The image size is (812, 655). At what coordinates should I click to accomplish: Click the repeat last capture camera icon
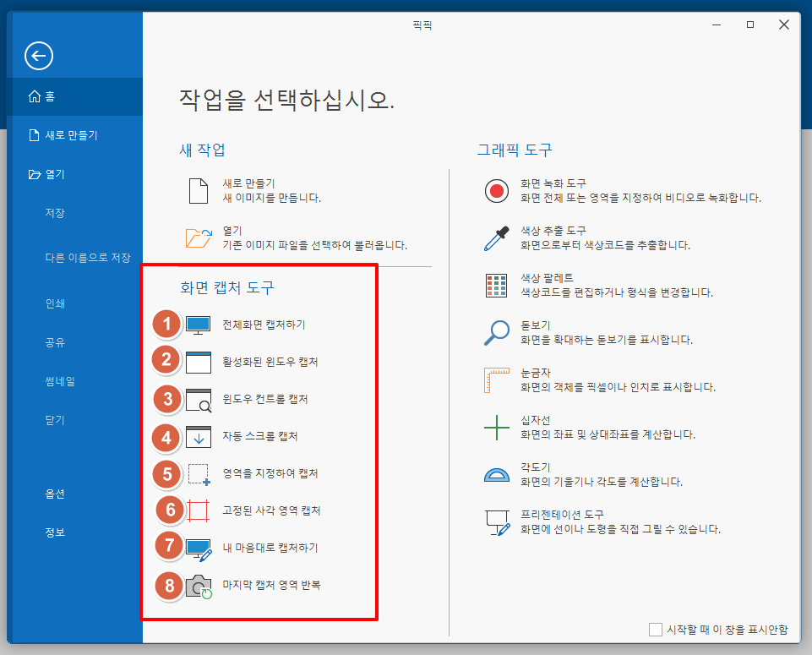pos(199,587)
